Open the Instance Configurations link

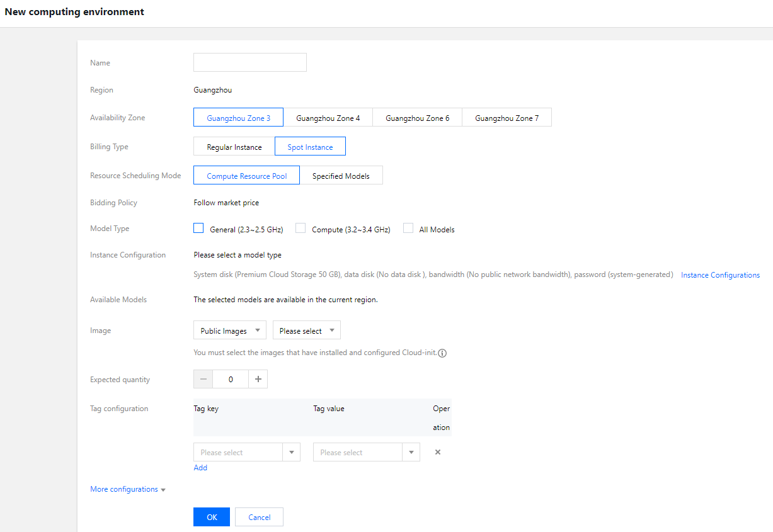tap(720, 275)
